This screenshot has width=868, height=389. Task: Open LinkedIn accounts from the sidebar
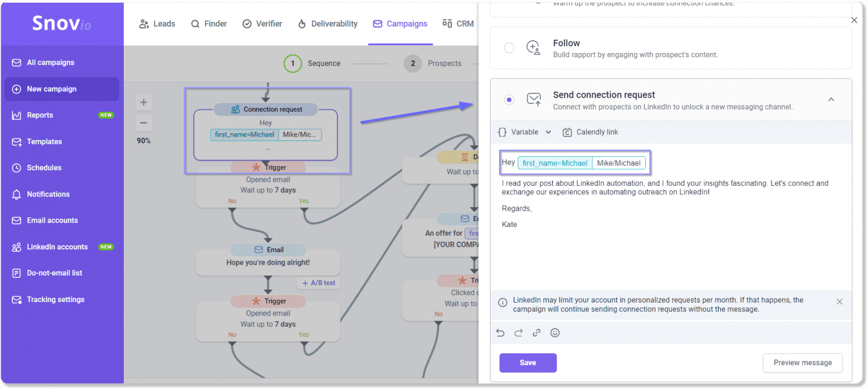tap(57, 247)
